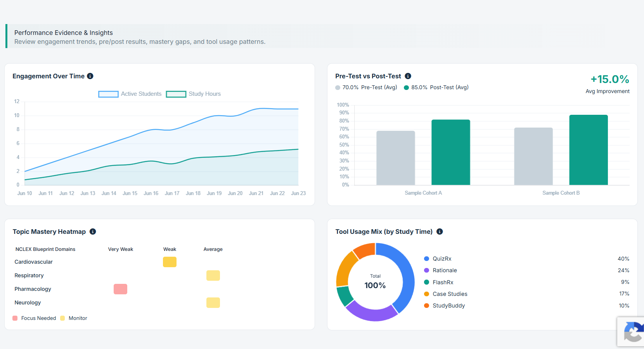
Task: Click the "24%" Rationale usage value
Action: 623,270
